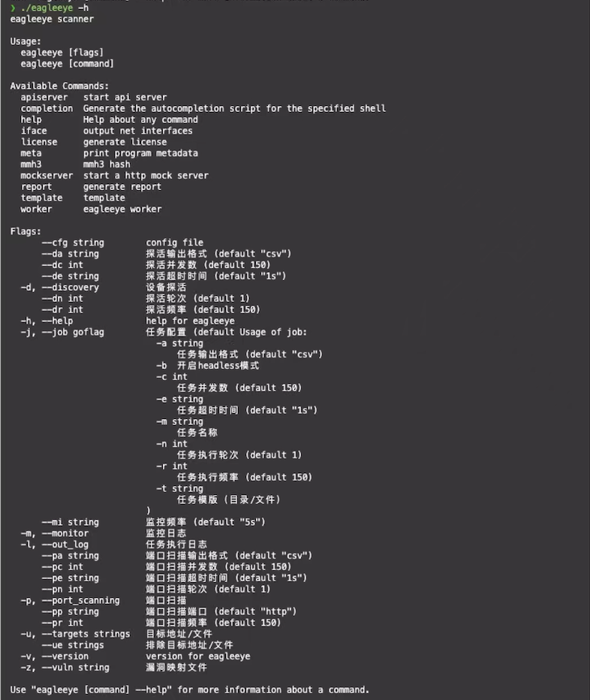
Task: Select the "--job goflag" flag
Action: pyautogui.click(x=73, y=332)
